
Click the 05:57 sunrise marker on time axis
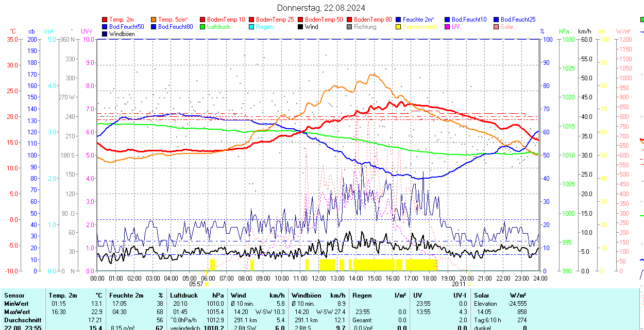click(196, 284)
